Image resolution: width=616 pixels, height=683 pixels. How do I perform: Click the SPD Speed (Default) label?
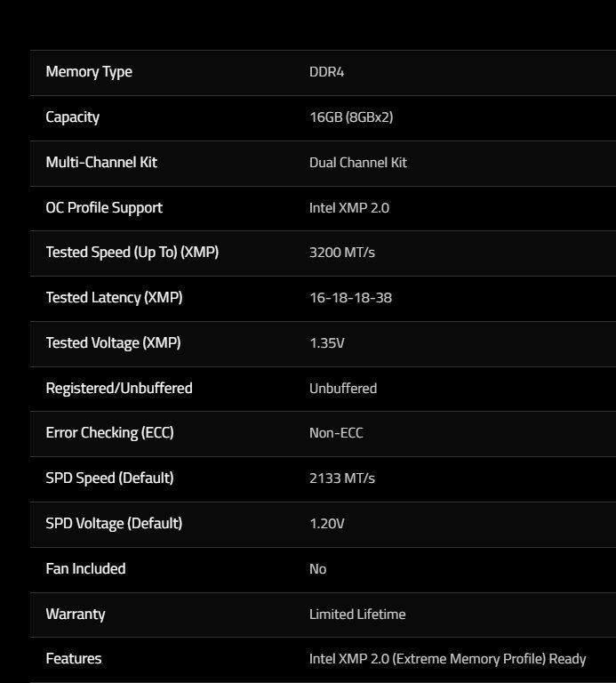pos(109,478)
